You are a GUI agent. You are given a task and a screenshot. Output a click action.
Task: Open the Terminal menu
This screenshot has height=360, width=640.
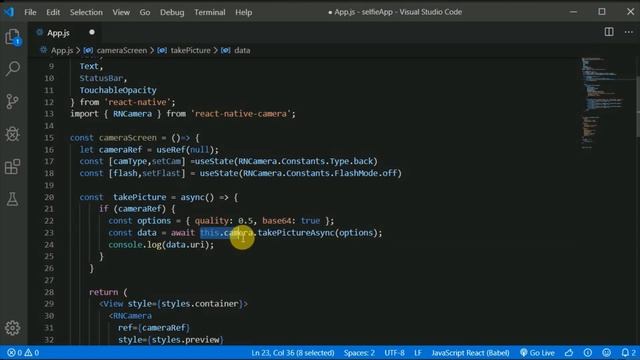(210, 12)
